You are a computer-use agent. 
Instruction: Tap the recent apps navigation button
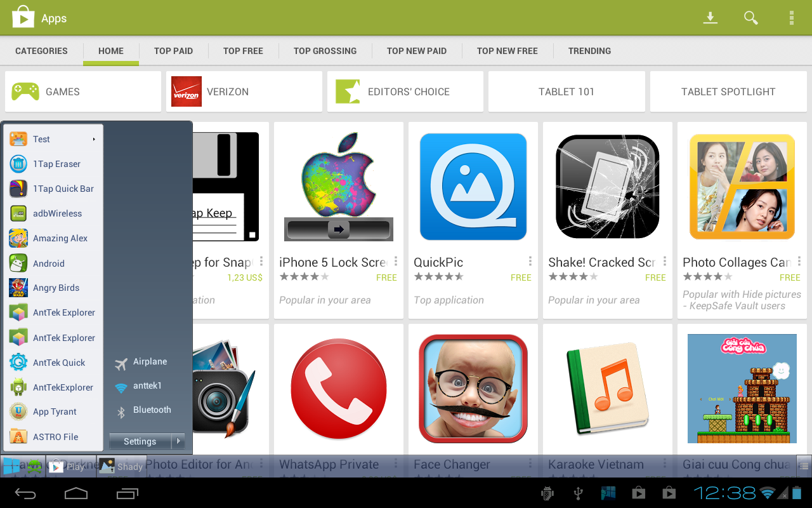point(128,493)
